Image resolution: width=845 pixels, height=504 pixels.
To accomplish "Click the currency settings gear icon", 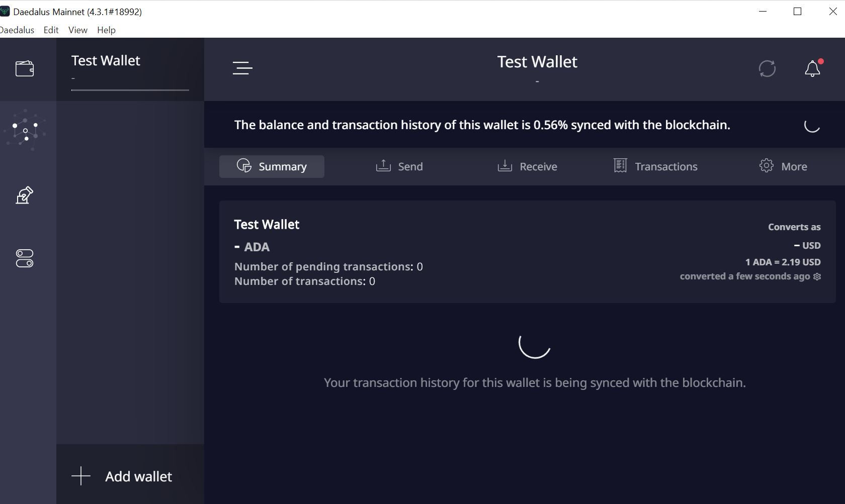I will pos(817,277).
